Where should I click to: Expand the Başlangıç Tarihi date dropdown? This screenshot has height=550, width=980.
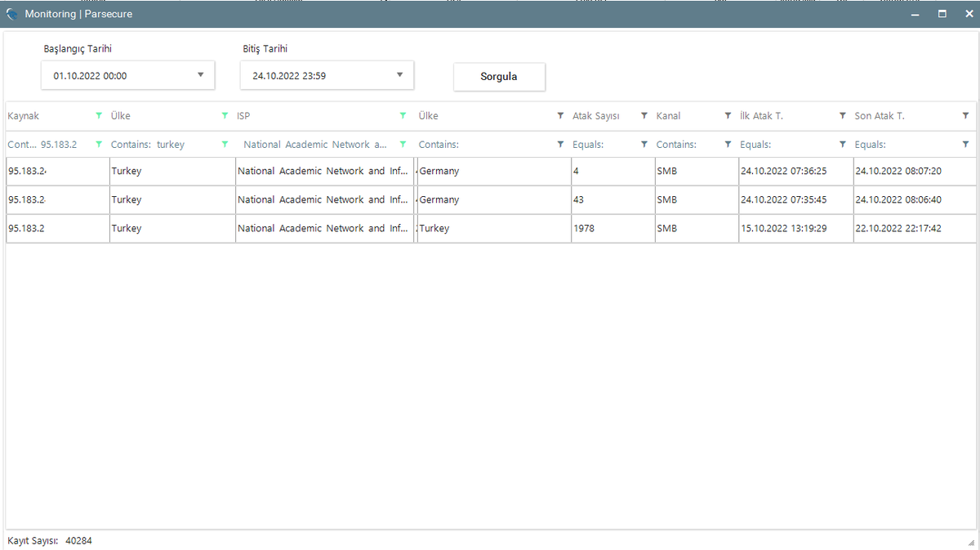point(201,75)
